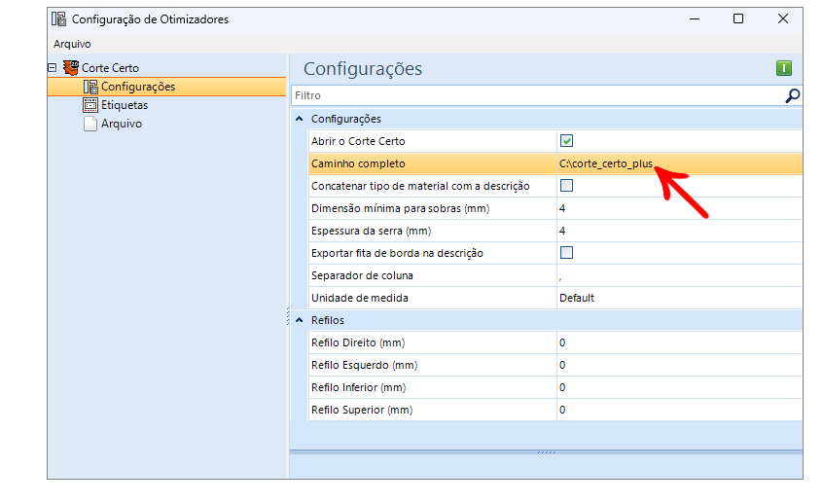Click the Refilo Direito (mm) label
This screenshot has height=504, width=823.
tap(358, 342)
